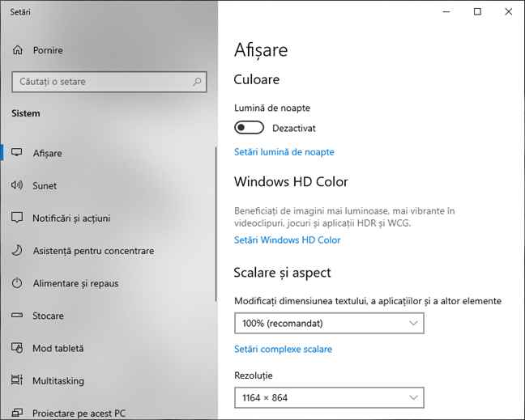Click the search magnifier icon
This screenshot has width=525, height=420.
coord(197,82)
